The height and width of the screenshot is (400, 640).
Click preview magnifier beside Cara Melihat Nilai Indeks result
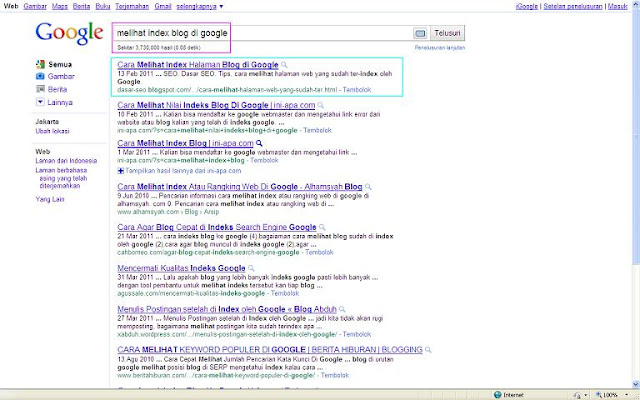tap(321, 105)
